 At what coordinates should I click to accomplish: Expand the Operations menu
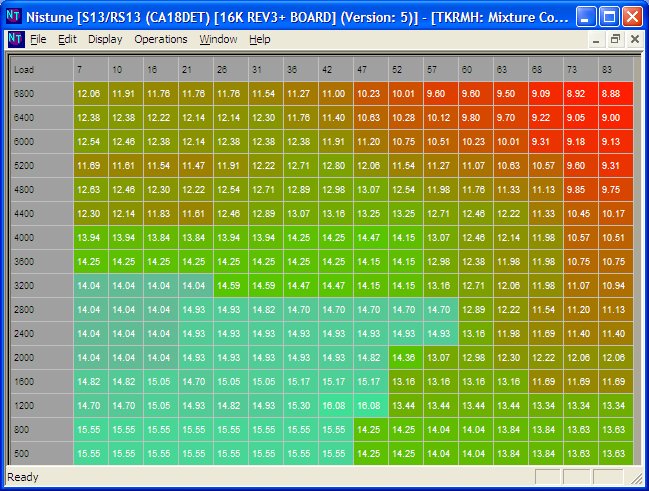click(x=160, y=40)
